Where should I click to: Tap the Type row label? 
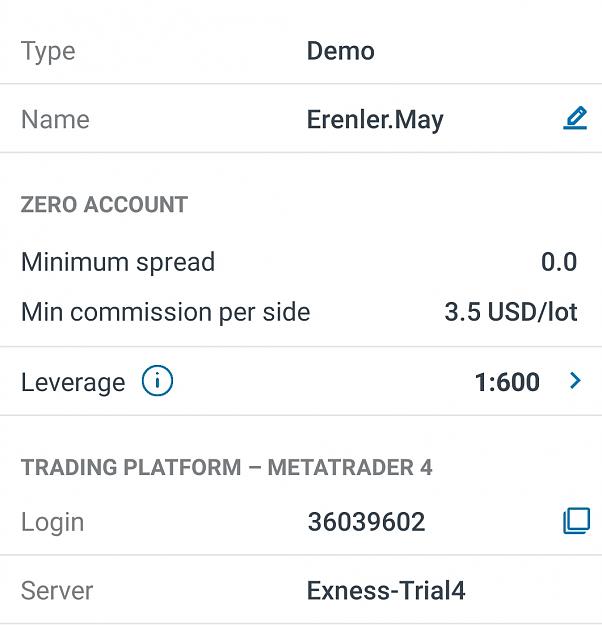[48, 52]
